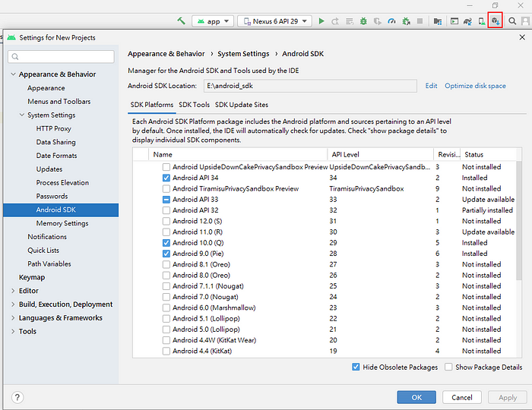Click the Android SDK Location field

[310, 86]
